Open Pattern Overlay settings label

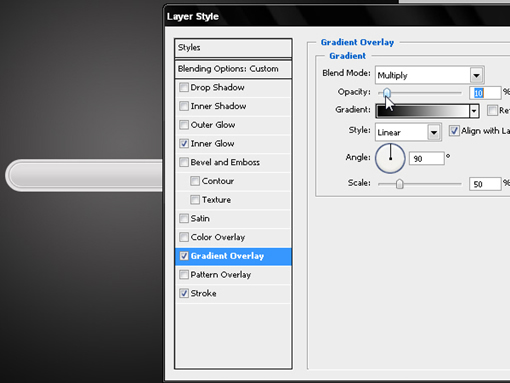click(221, 274)
